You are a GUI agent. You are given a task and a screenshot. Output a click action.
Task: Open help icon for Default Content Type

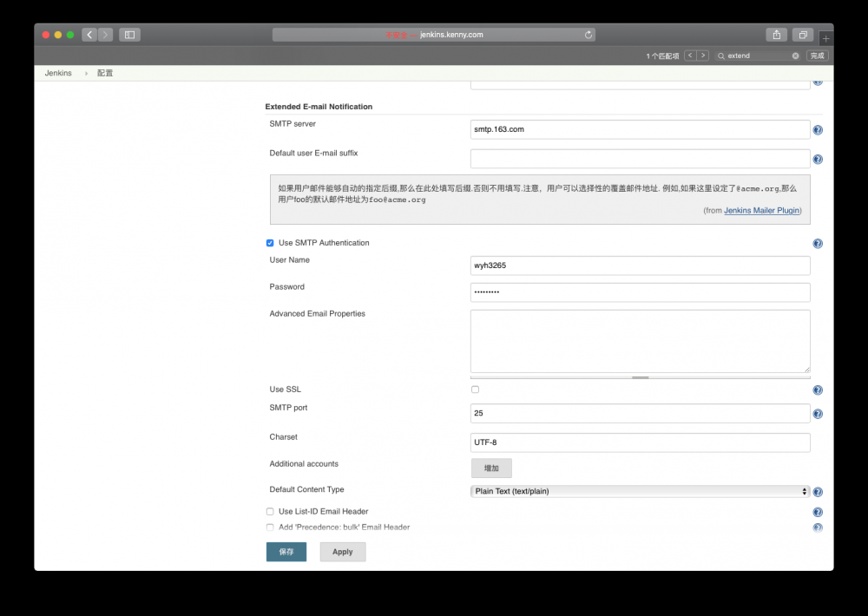[x=817, y=492]
